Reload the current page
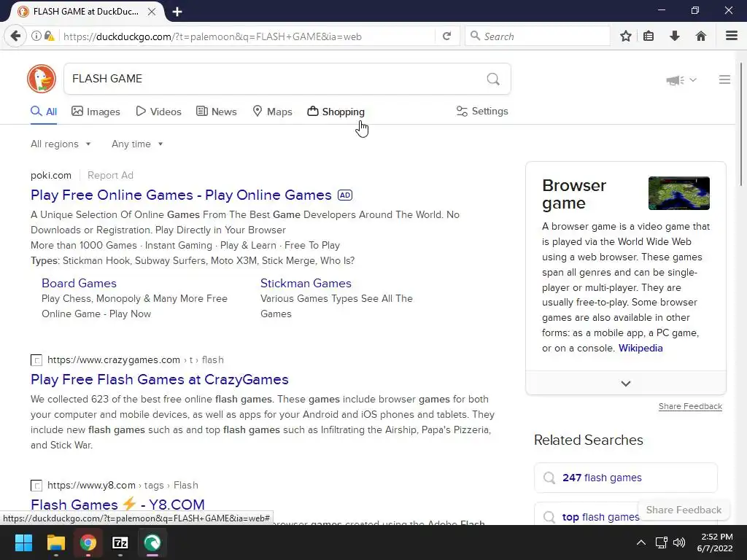This screenshot has height=560, width=747. tap(446, 36)
